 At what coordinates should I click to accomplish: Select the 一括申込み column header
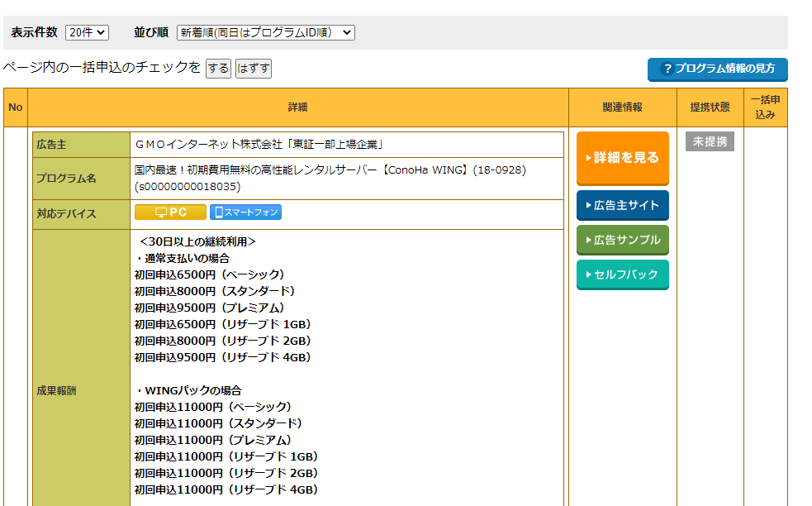tap(765, 107)
